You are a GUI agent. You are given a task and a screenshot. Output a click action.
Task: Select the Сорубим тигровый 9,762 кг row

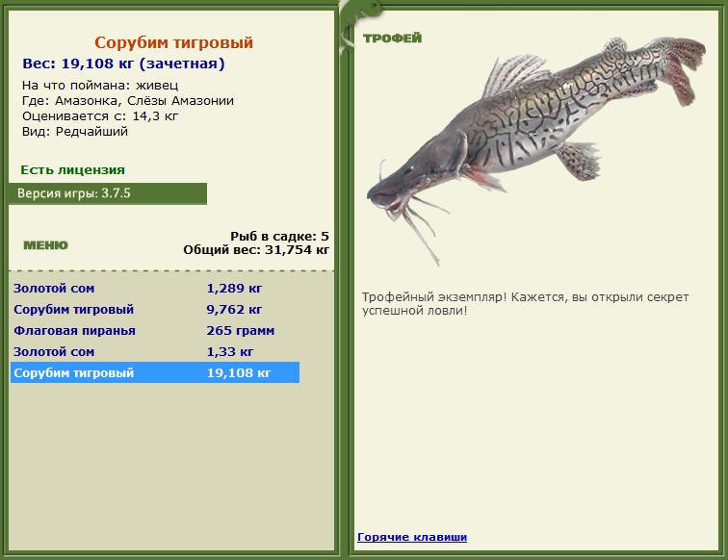coord(155,309)
